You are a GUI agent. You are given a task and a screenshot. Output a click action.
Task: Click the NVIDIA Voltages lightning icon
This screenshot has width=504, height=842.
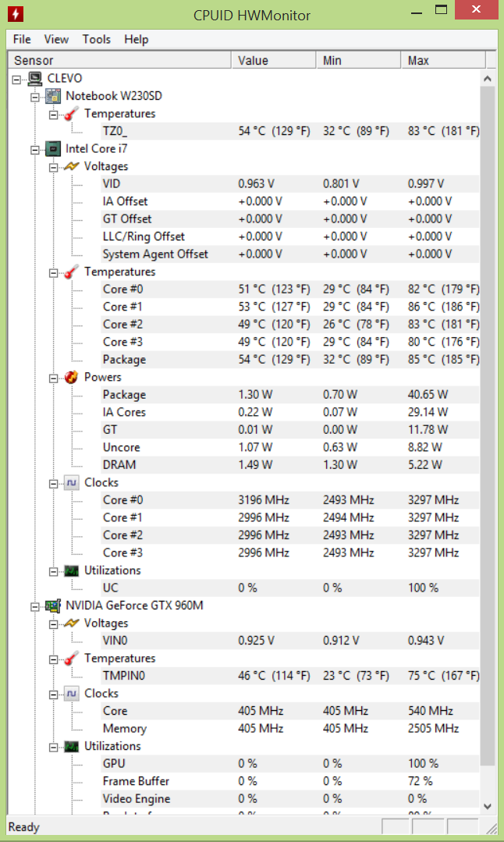pos(71,624)
